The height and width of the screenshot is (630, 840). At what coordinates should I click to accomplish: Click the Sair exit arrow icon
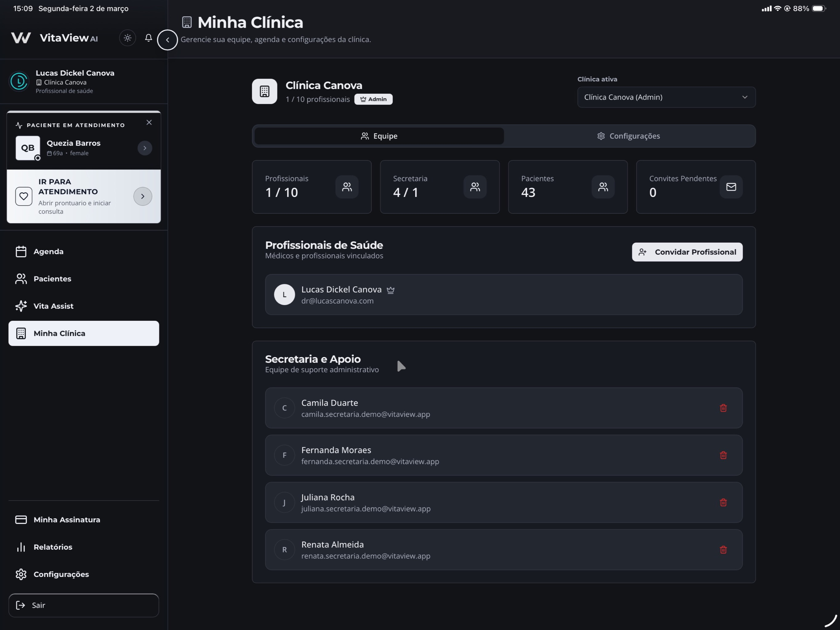[x=21, y=606]
